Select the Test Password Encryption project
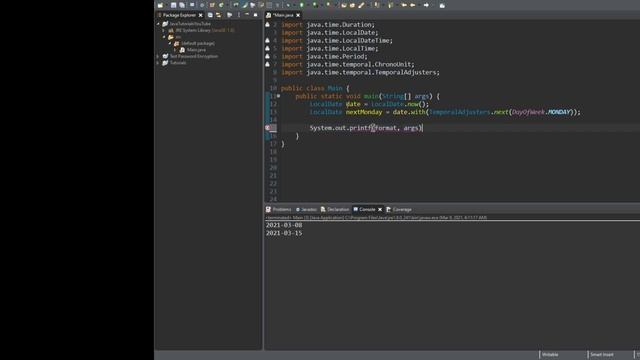640x360 pixels. pos(194,56)
